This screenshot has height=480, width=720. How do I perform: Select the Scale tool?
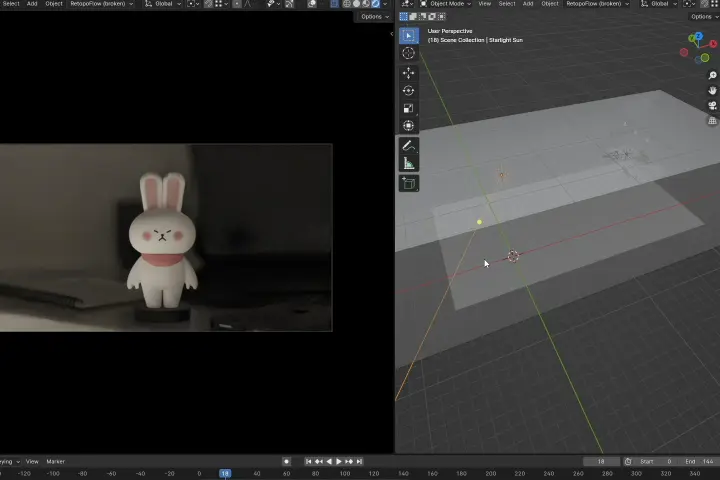tap(409, 108)
